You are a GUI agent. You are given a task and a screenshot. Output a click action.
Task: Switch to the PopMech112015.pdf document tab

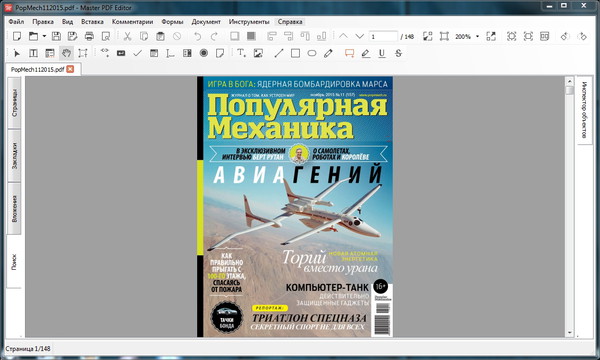coord(38,69)
